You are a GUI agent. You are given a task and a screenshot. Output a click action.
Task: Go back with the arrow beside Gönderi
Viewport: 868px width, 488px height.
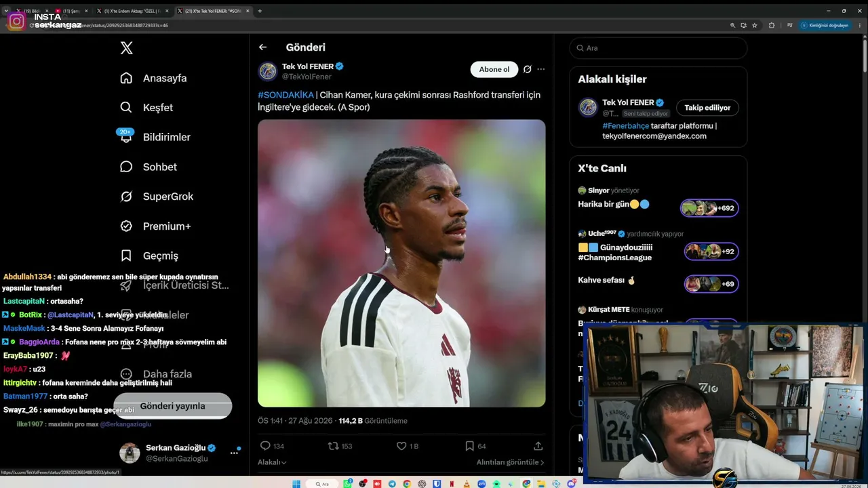click(x=262, y=47)
